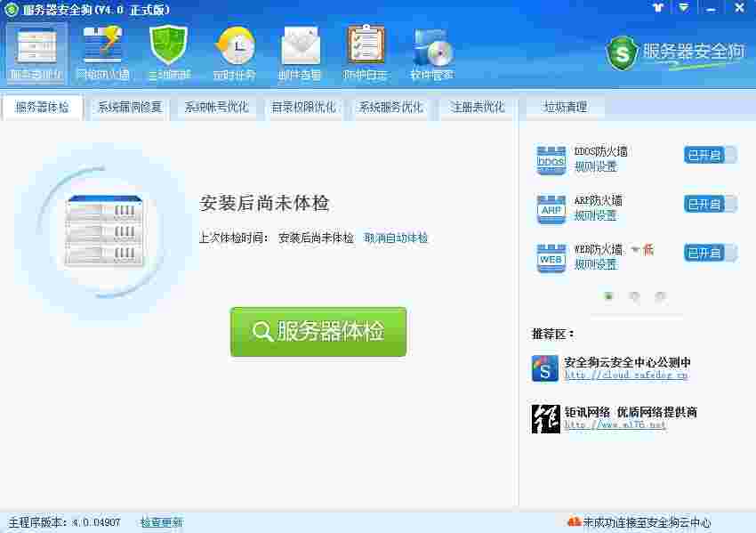Image resolution: width=756 pixels, height=533 pixels.
Task: Click 取消自动体检 next to check time
Action: click(x=394, y=238)
